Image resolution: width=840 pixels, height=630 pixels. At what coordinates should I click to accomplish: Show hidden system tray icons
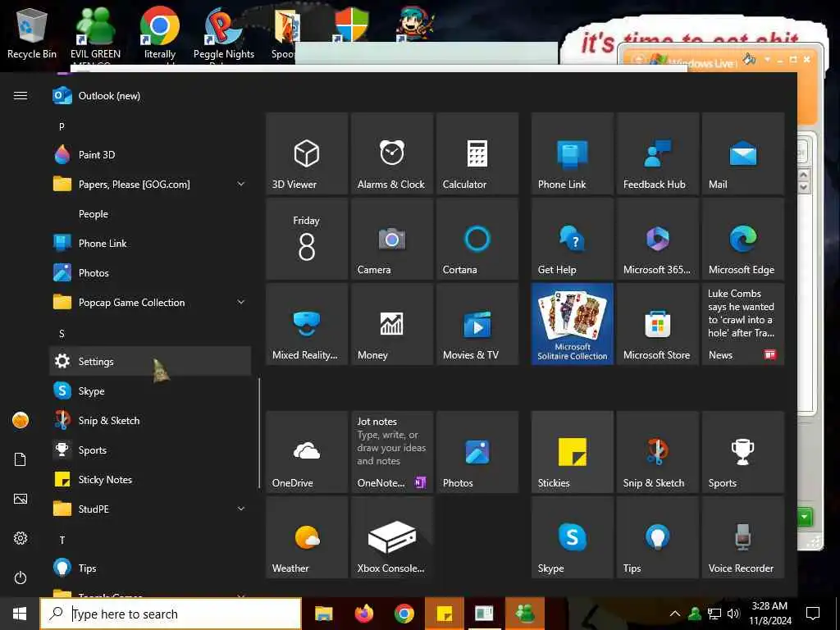click(675, 614)
